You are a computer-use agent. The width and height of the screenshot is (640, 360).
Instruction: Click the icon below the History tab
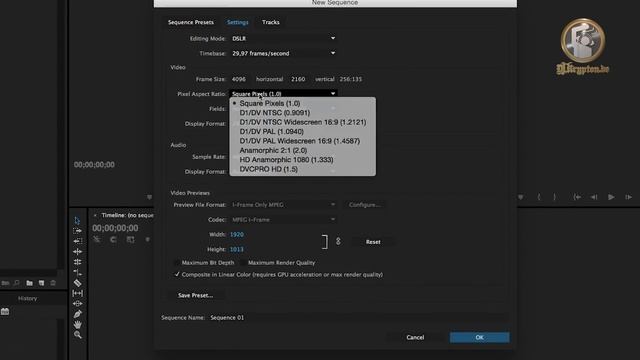click(x=5, y=312)
